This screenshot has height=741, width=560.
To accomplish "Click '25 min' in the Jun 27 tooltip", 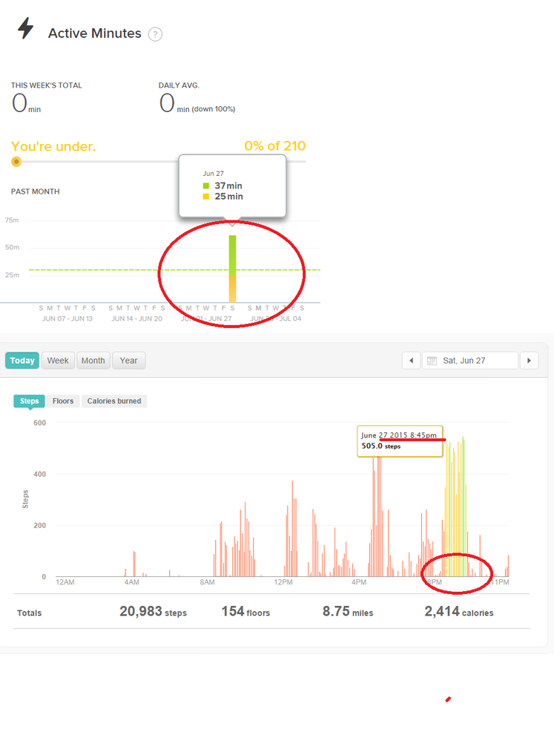I will pos(228,196).
